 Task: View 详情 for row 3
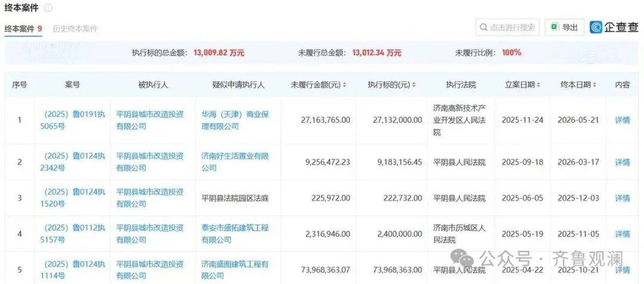(x=622, y=198)
